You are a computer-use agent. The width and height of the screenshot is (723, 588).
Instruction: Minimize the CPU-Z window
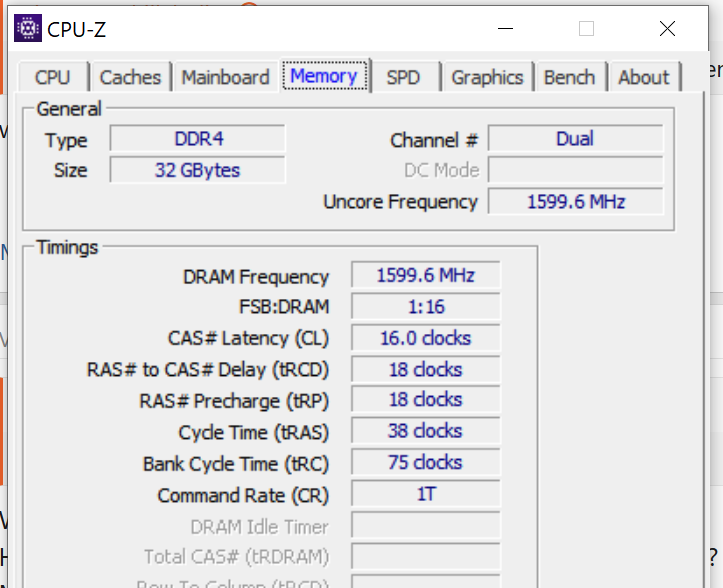505,29
